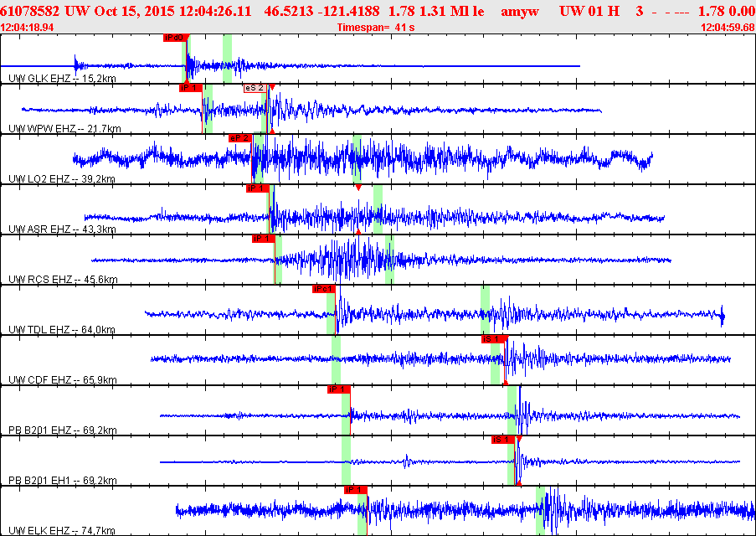
Task: Click the PB B201 EH1 -- 69.2km channel label
Action: click(x=63, y=481)
